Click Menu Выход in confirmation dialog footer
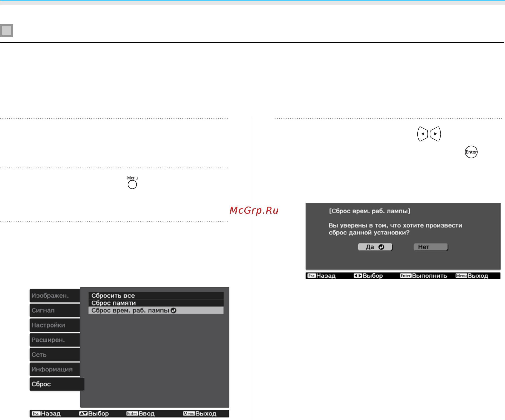Screen dimensions: 505x420 pos(472,276)
